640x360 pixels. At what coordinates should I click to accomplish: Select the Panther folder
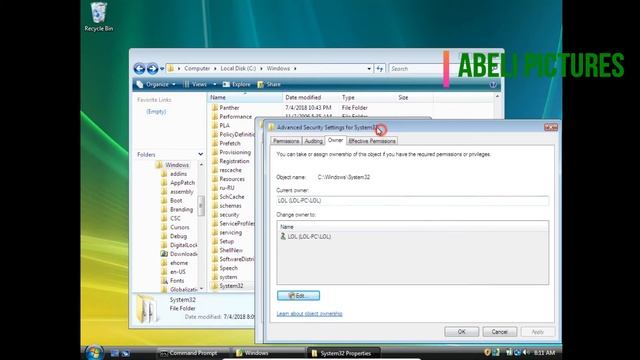pos(225,108)
